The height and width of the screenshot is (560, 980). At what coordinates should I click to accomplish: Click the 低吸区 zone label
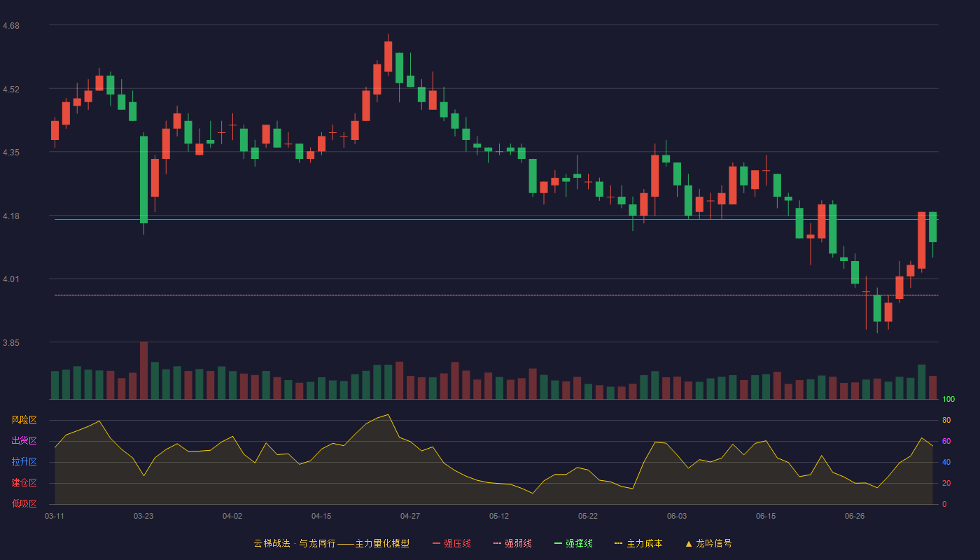pyautogui.click(x=24, y=503)
